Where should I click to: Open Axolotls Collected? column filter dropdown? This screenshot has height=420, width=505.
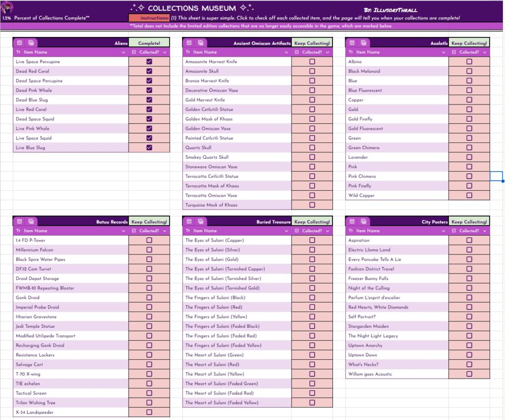[485, 52]
